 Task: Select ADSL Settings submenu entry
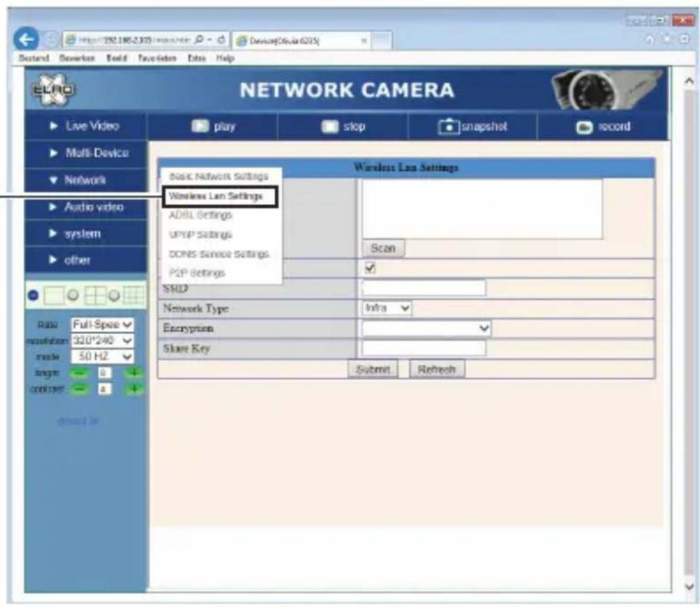[200, 215]
